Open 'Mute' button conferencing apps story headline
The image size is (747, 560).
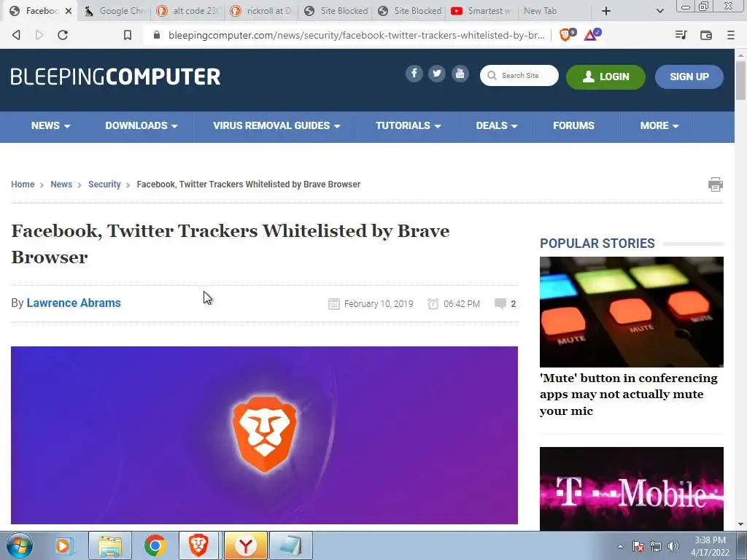[628, 394]
